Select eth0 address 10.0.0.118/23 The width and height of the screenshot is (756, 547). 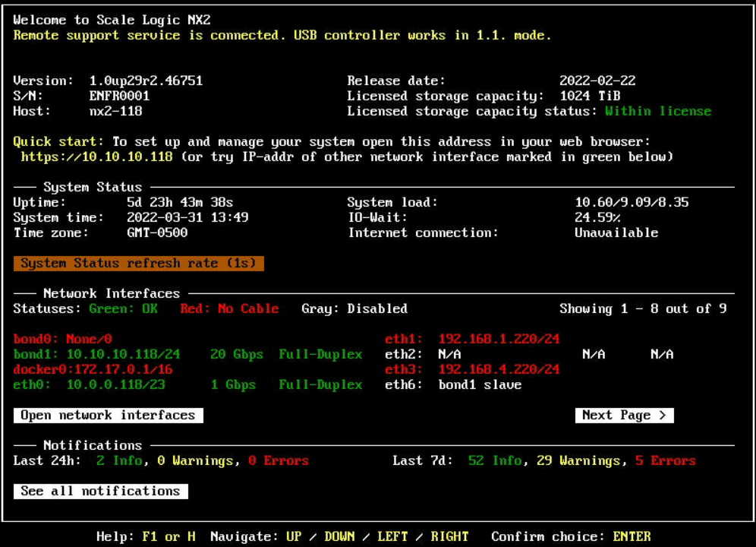[x=115, y=384]
